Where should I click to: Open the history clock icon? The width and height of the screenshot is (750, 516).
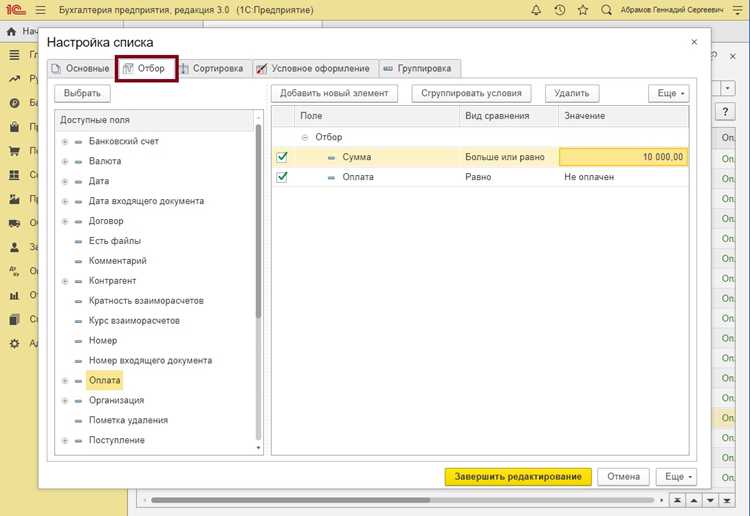pos(559,10)
